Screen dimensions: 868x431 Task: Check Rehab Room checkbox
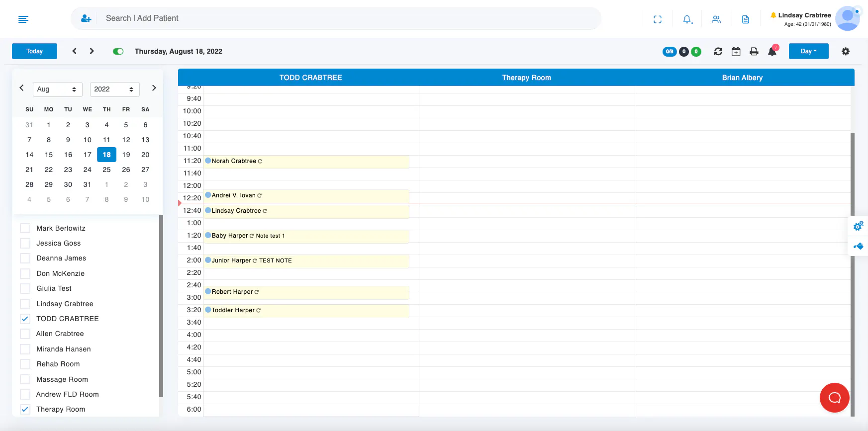[25, 364]
